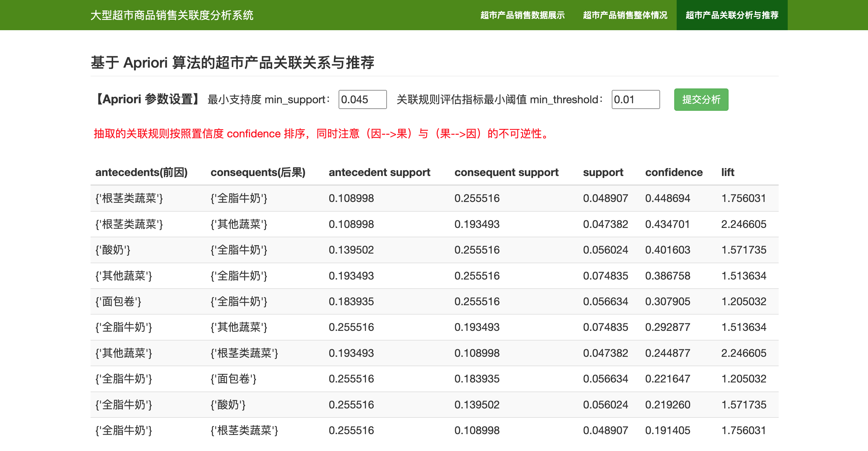The height and width of the screenshot is (451, 868).
Task: Open the 超市产品销售整体情况 nav tab
Action: point(625,15)
